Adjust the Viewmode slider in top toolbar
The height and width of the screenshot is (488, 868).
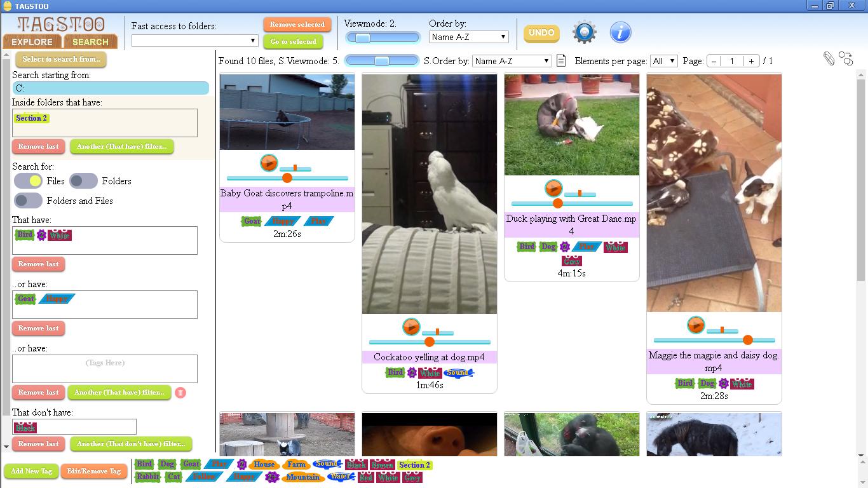pyautogui.click(x=383, y=38)
